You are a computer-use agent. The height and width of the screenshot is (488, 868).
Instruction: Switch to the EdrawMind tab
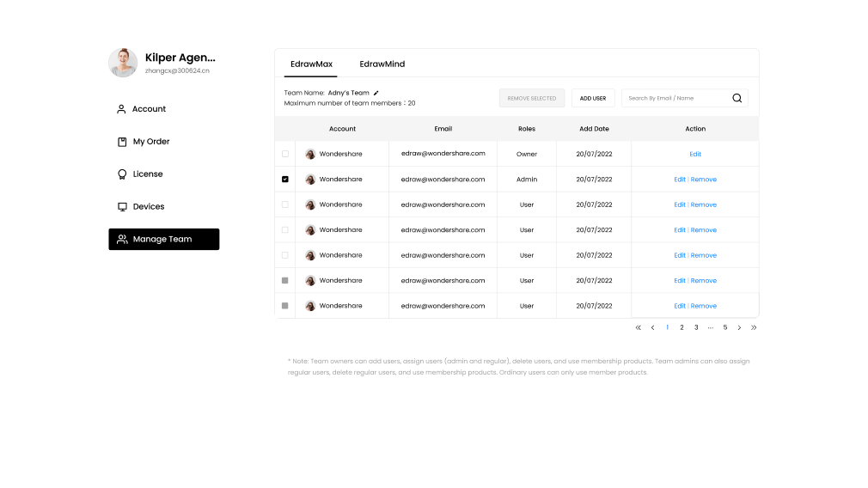pyautogui.click(x=382, y=64)
